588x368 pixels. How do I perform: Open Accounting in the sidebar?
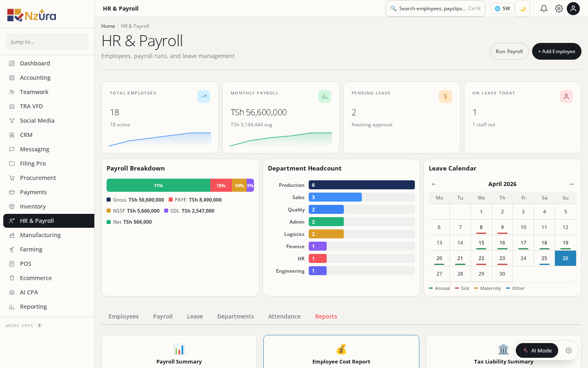[49, 78]
